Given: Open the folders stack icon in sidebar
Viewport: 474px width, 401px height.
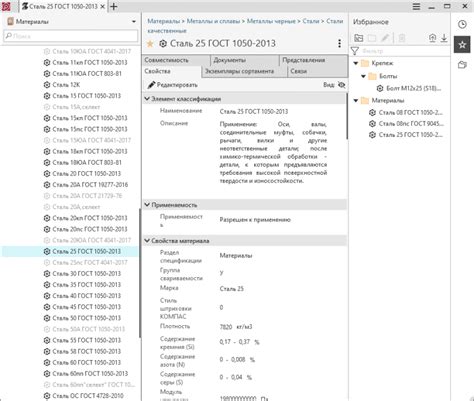Looking at the screenshot, I should pos(462,65).
